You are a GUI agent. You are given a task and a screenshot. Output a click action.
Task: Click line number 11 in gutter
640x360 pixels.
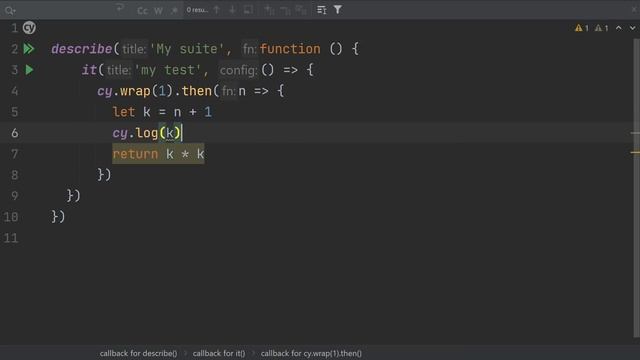(x=11, y=238)
